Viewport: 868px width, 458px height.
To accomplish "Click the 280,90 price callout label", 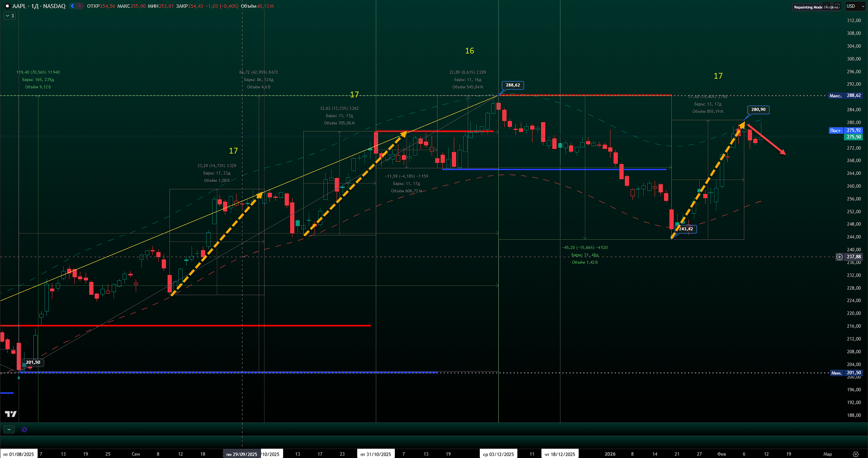I will click(x=758, y=109).
